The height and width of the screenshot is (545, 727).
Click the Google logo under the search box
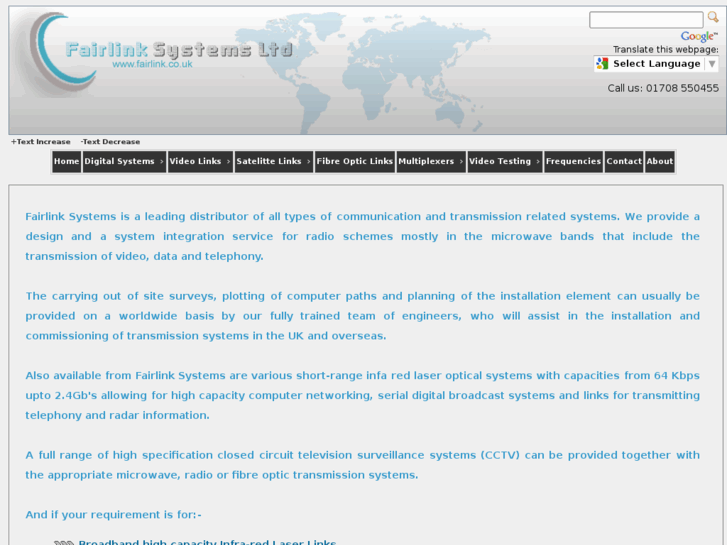tap(699, 36)
